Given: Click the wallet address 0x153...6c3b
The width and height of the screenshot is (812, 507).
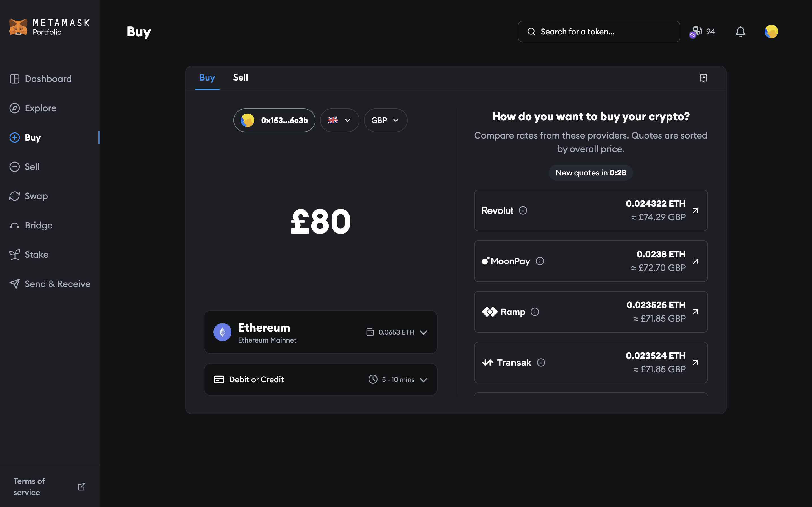Looking at the screenshot, I should 274,120.
